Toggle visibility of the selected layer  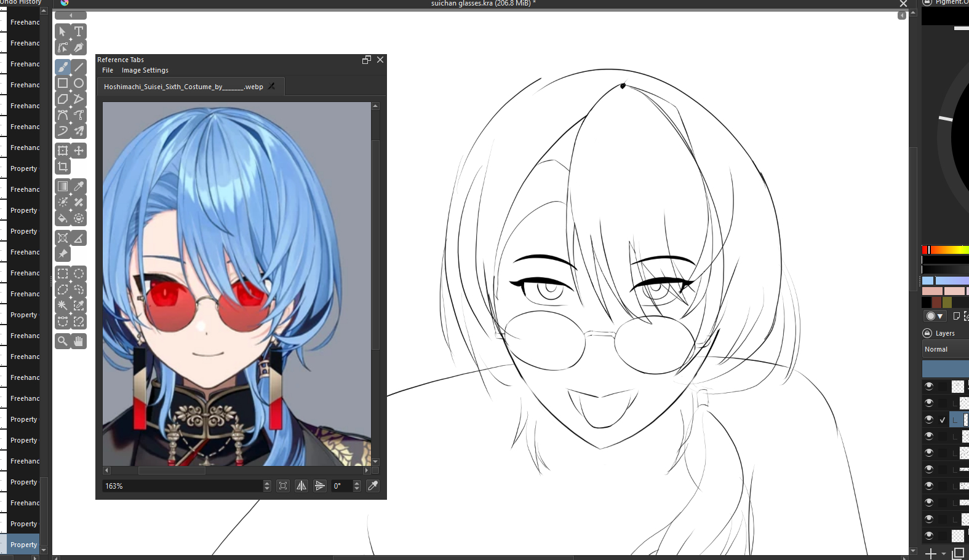click(929, 419)
